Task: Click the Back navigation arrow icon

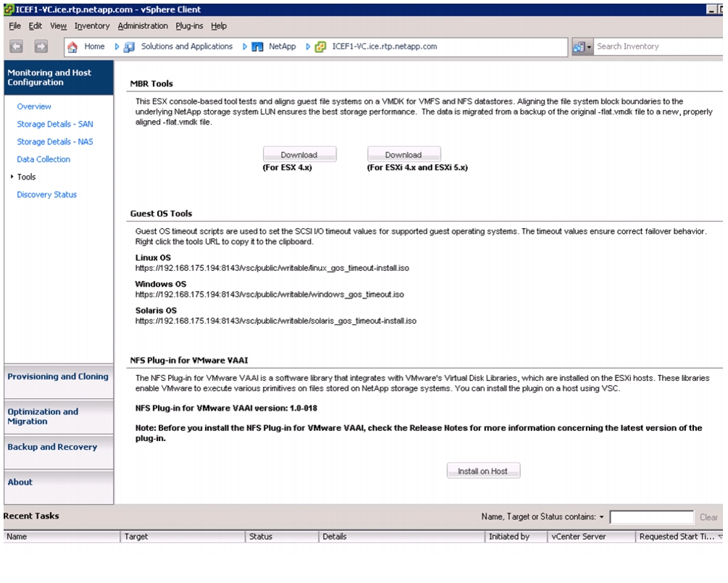Action: [x=16, y=46]
